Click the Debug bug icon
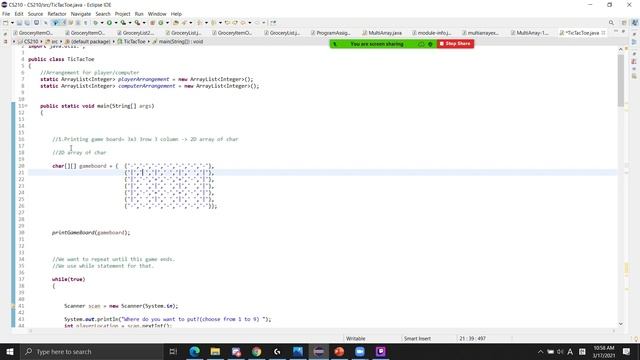Screen dimensions: 640x360 96,23
